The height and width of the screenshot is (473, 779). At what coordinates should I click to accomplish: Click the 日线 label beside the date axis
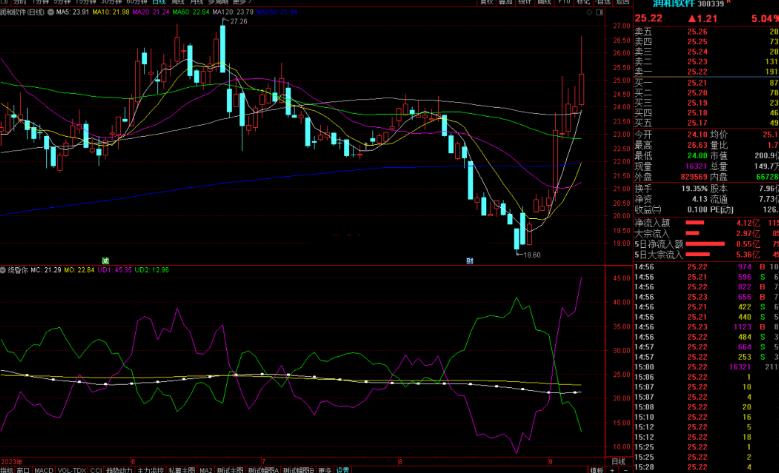click(x=618, y=462)
